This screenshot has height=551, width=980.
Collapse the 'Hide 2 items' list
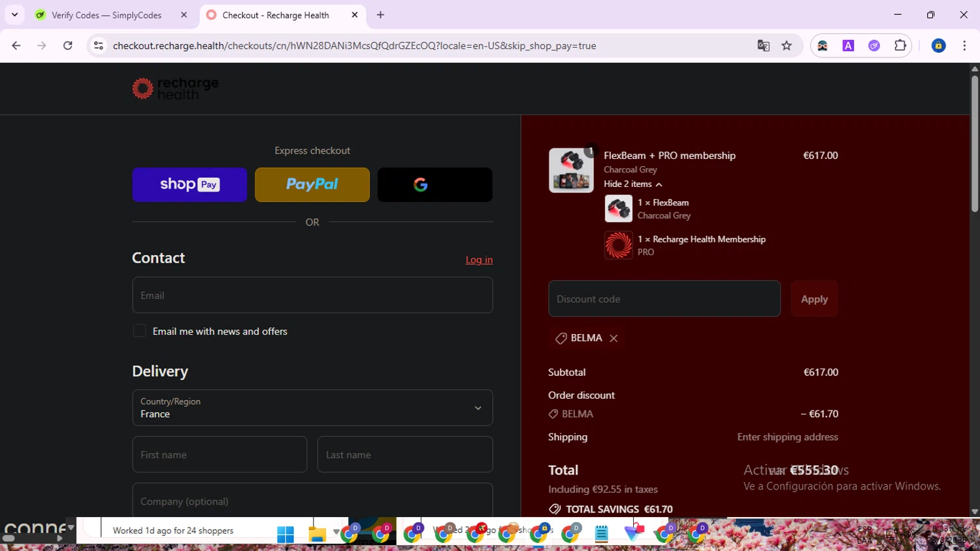633,184
